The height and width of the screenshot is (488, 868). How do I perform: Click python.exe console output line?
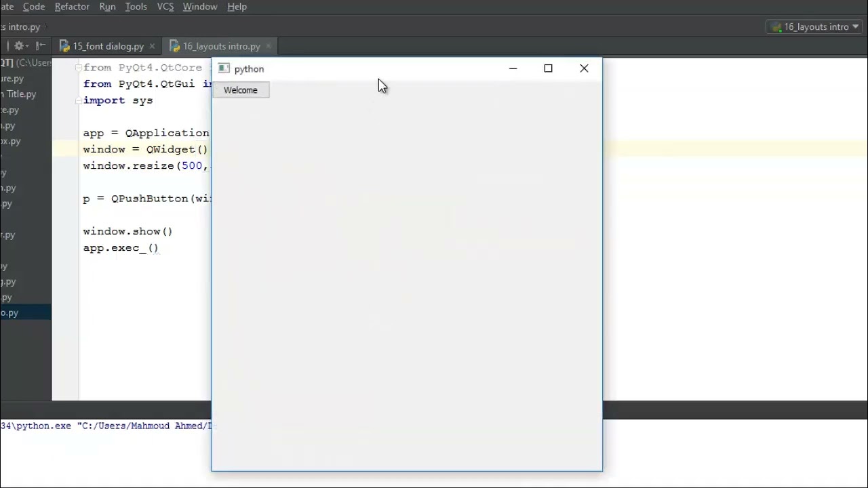pyautogui.click(x=106, y=426)
